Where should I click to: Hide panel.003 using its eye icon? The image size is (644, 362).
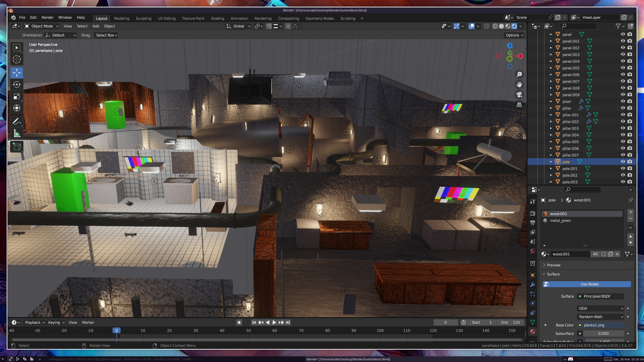(x=623, y=54)
